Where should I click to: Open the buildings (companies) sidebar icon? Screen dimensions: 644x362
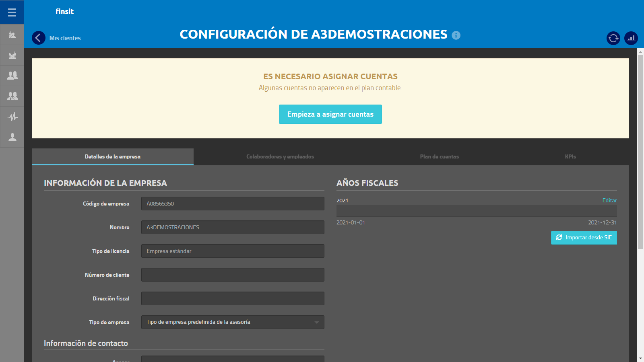click(12, 55)
